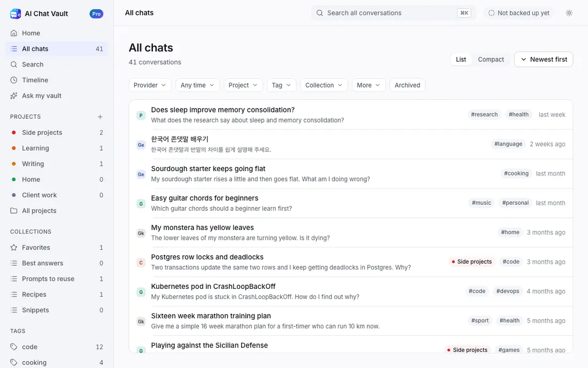The height and width of the screenshot is (368, 588).
Task: Click the Gk avatar on the monstera chat
Action: (x=141, y=233)
